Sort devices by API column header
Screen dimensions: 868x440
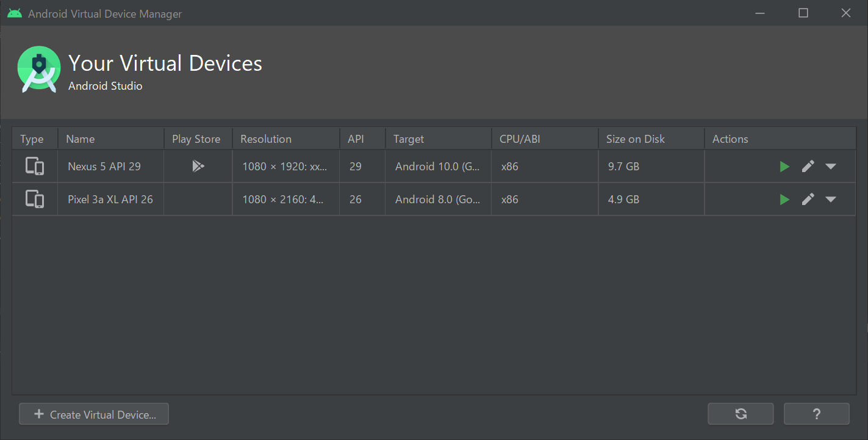356,139
